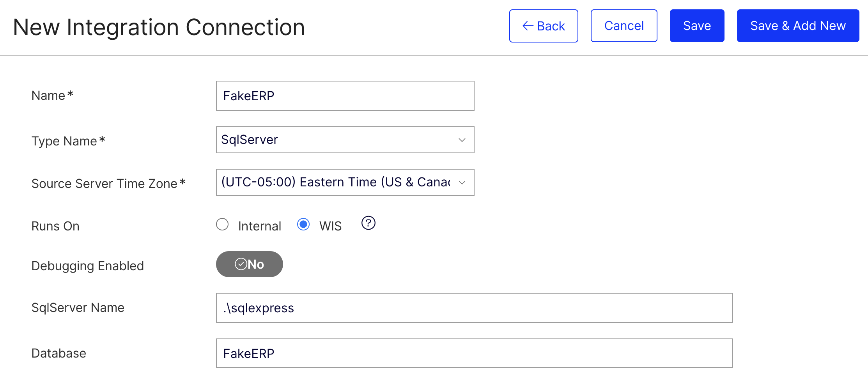Click the Runs On label
868x379 pixels.
55,226
